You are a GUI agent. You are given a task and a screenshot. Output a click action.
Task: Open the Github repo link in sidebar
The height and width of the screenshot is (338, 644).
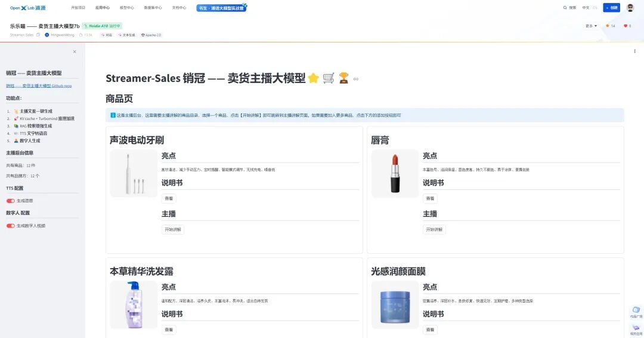[39, 86]
